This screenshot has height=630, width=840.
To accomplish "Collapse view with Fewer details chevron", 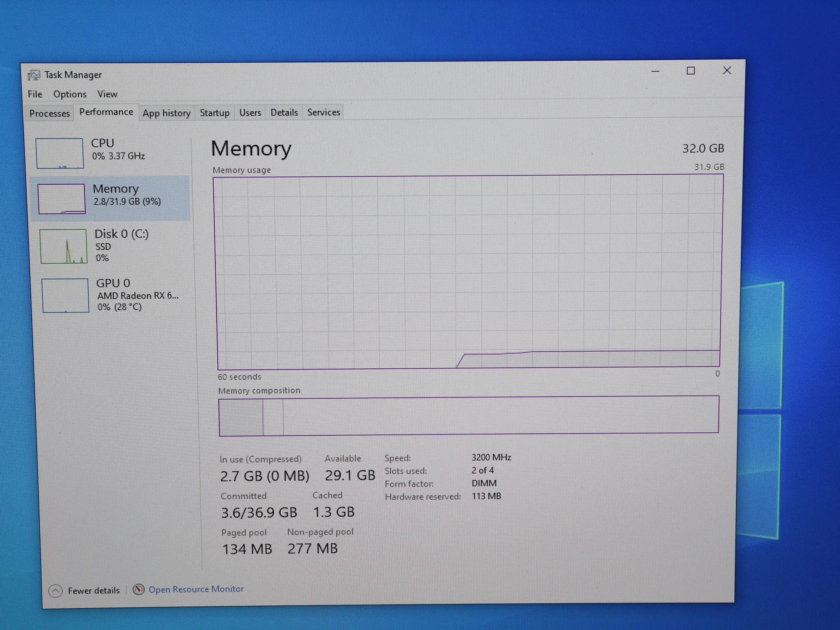I will (55, 591).
